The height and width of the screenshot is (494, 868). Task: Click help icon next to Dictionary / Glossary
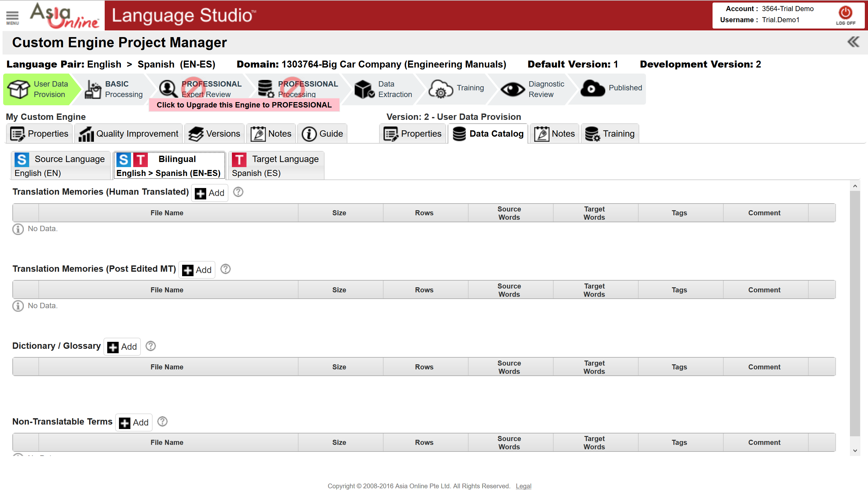(x=151, y=346)
